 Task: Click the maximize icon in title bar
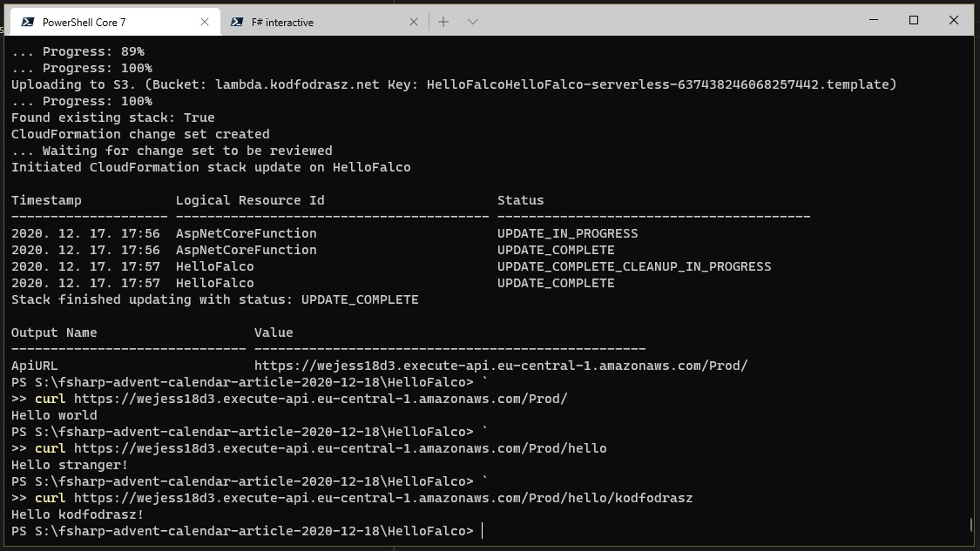[912, 19]
